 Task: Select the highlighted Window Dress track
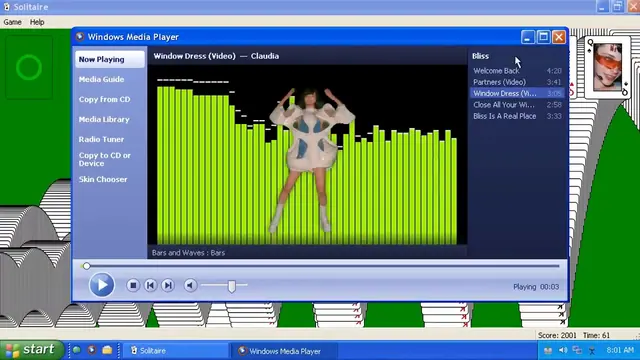pos(517,93)
